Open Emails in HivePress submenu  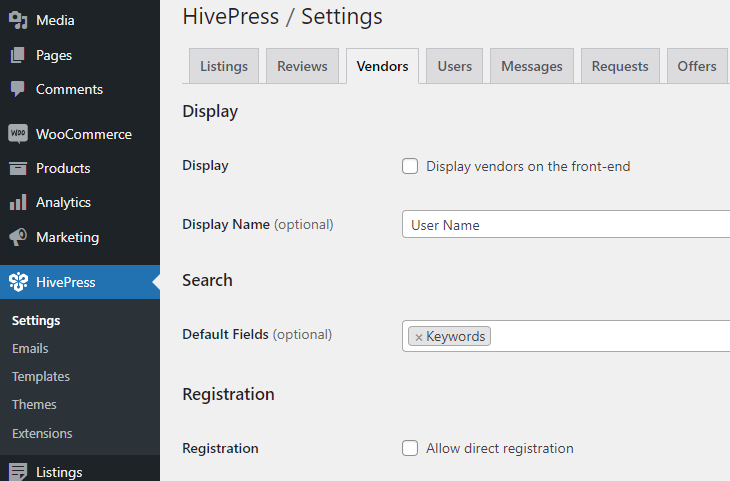[30, 348]
